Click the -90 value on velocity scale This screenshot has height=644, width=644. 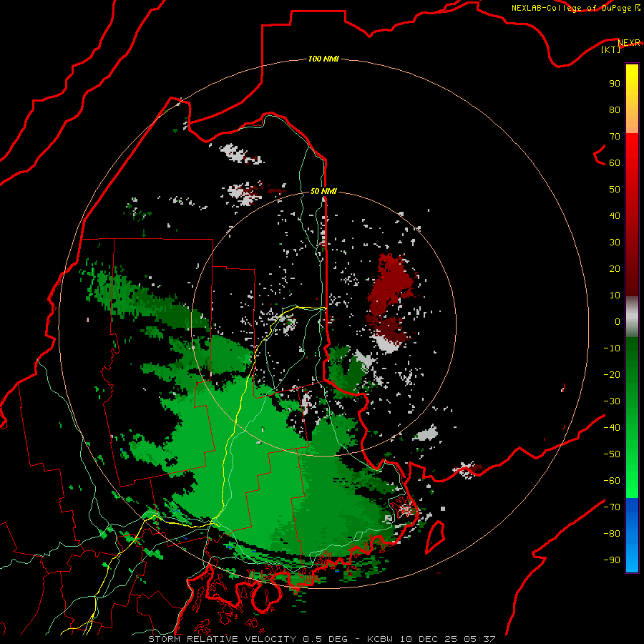coord(612,560)
